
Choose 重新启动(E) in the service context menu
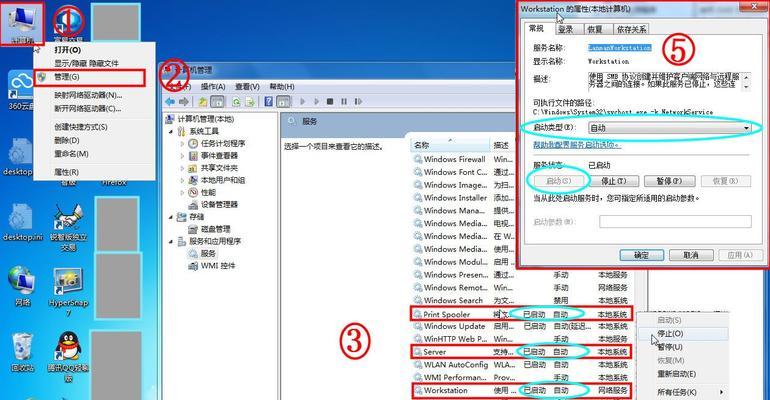(683, 374)
